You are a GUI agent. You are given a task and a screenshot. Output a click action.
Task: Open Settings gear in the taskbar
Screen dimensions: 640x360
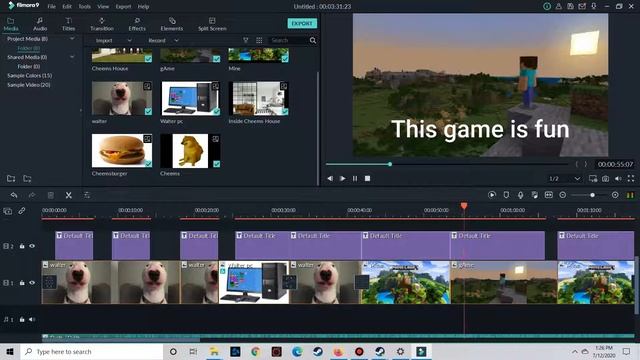coord(400,351)
